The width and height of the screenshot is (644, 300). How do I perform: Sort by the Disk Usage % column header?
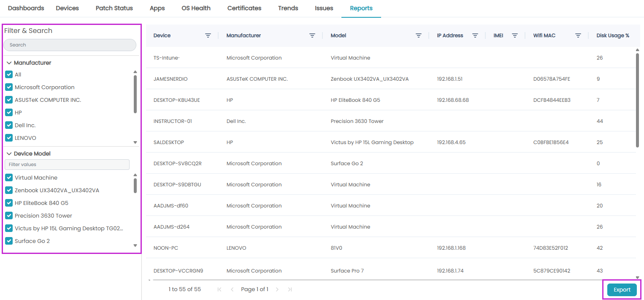tap(613, 35)
